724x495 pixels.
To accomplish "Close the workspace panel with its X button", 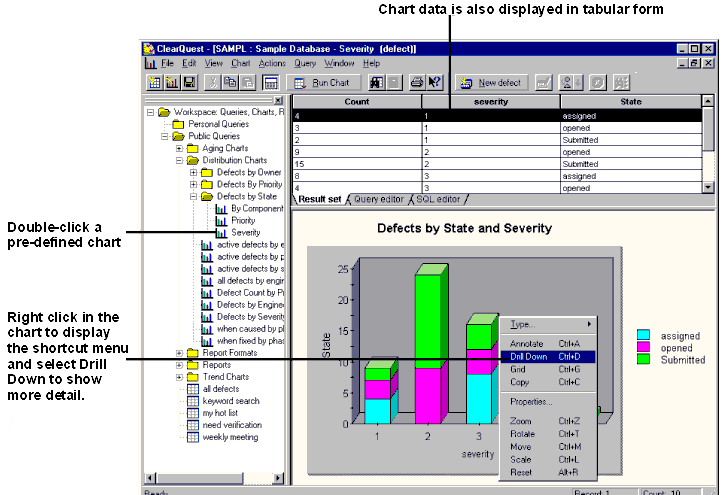I will pyautogui.click(x=278, y=101).
